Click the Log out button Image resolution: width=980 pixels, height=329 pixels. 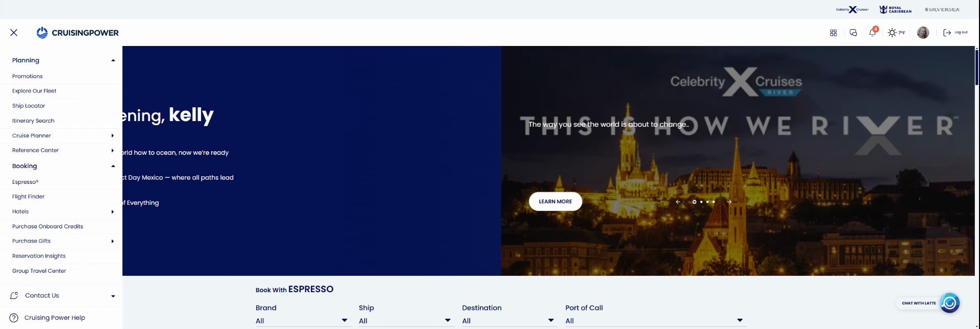coord(955,33)
